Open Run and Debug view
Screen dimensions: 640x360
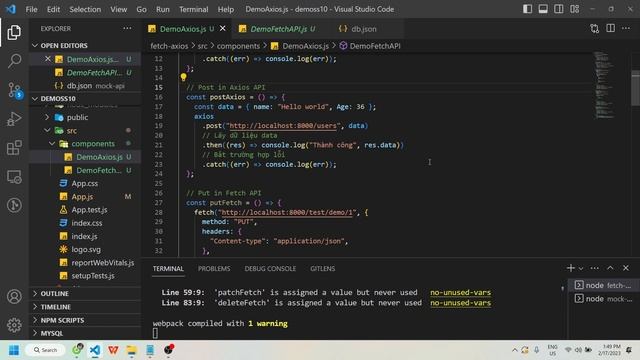point(14,119)
